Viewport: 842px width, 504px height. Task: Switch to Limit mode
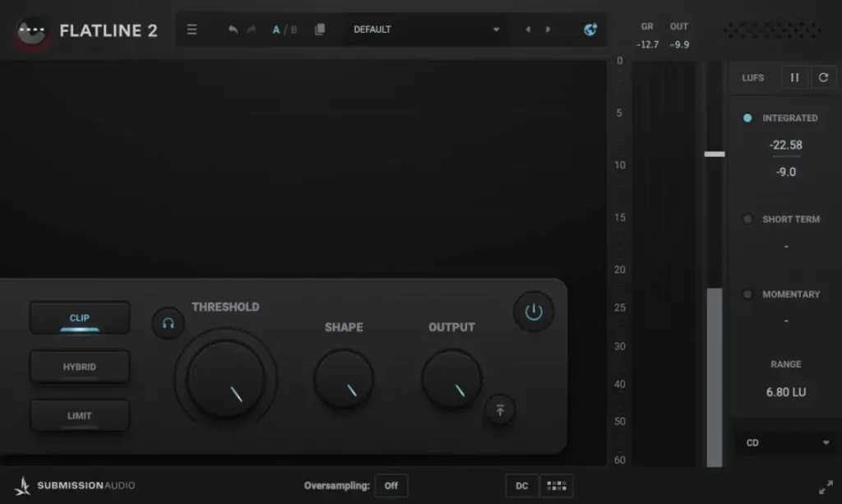click(x=80, y=416)
